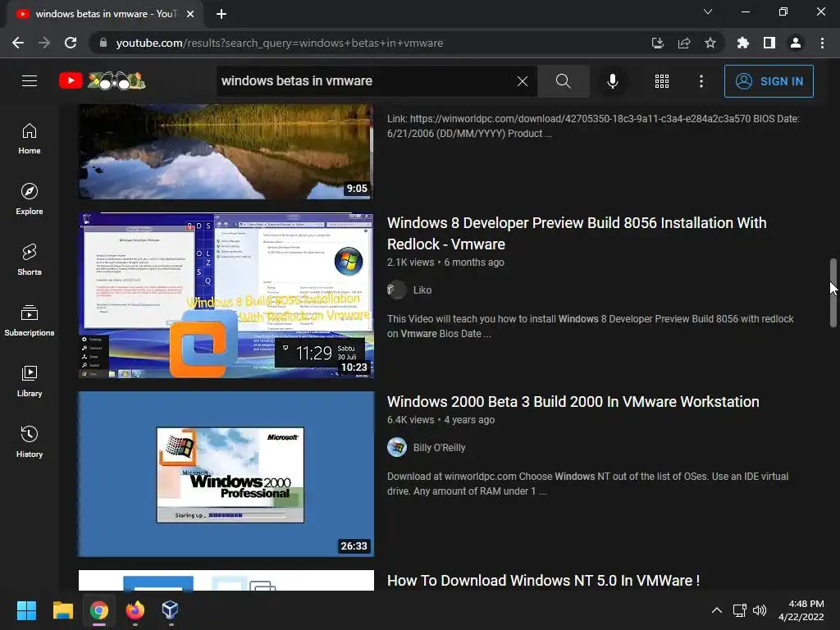Open Shorts in sidebar

[x=30, y=260]
